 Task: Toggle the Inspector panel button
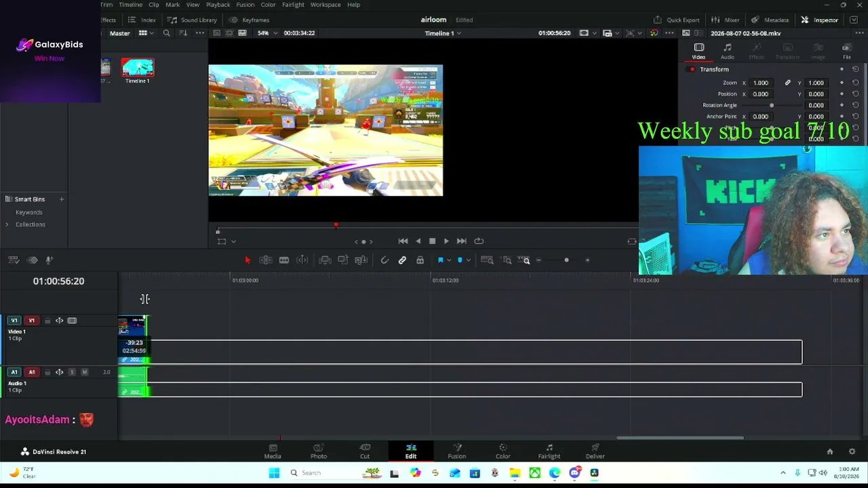pos(820,20)
